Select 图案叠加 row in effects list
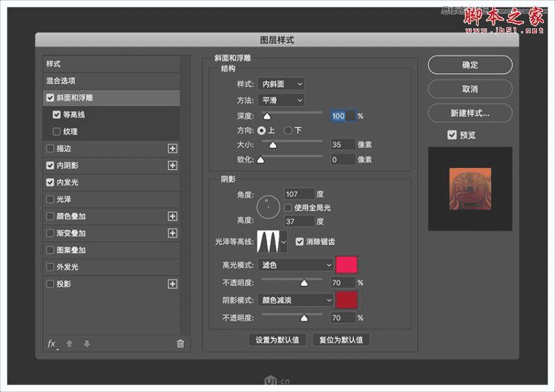555x392 pixels. 111,250
